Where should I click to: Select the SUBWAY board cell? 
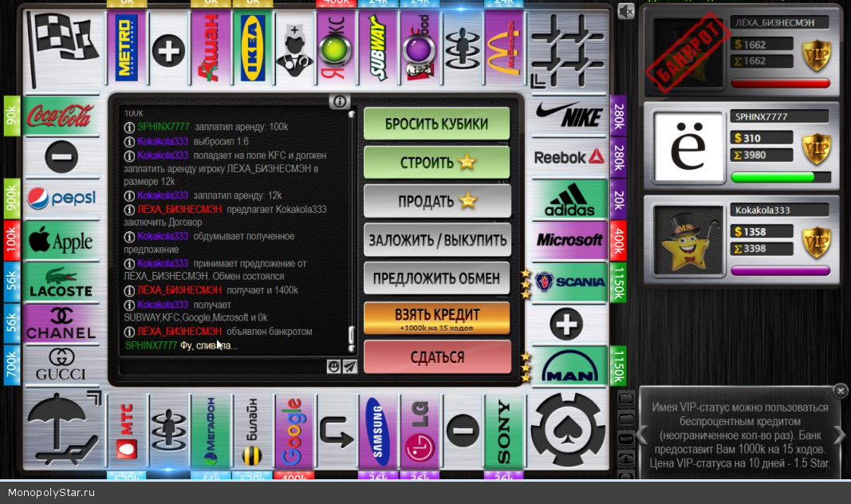click(378, 49)
